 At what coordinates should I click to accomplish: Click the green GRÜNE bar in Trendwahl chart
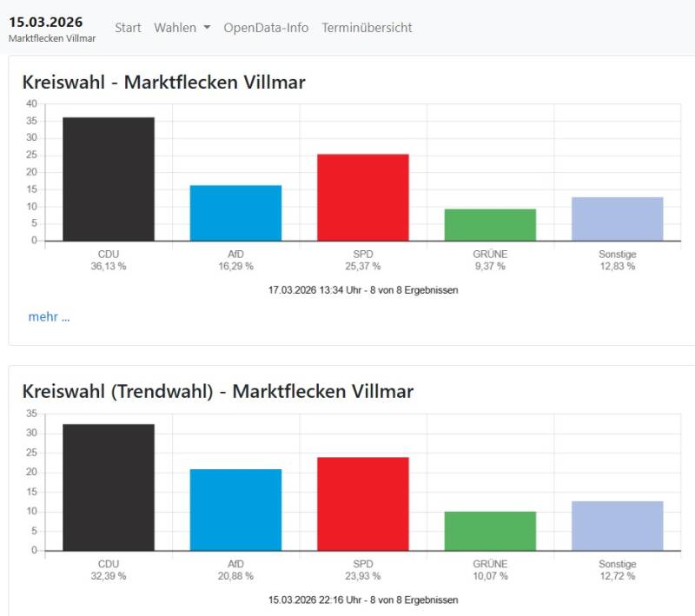point(490,531)
